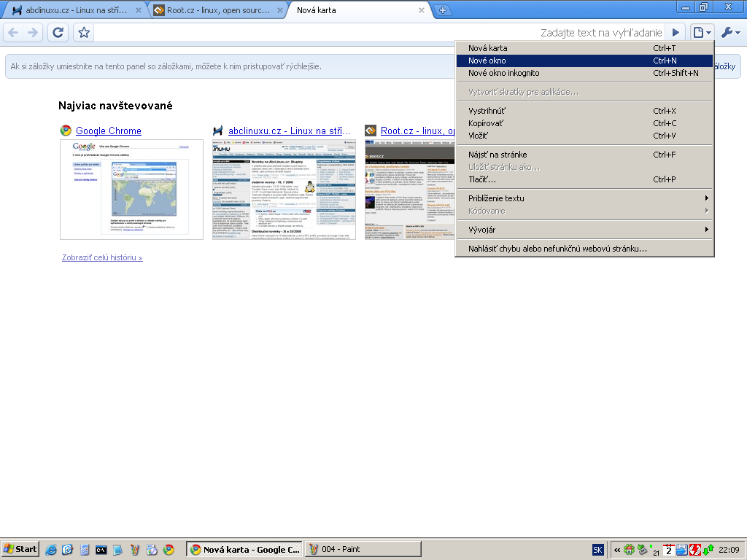
Task: Close the Nová karta tab
Action: pyautogui.click(x=421, y=10)
